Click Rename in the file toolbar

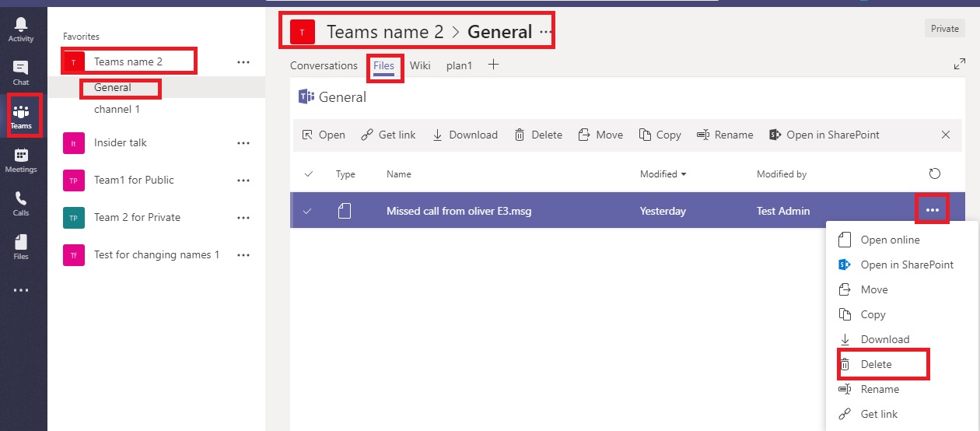[725, 135]
